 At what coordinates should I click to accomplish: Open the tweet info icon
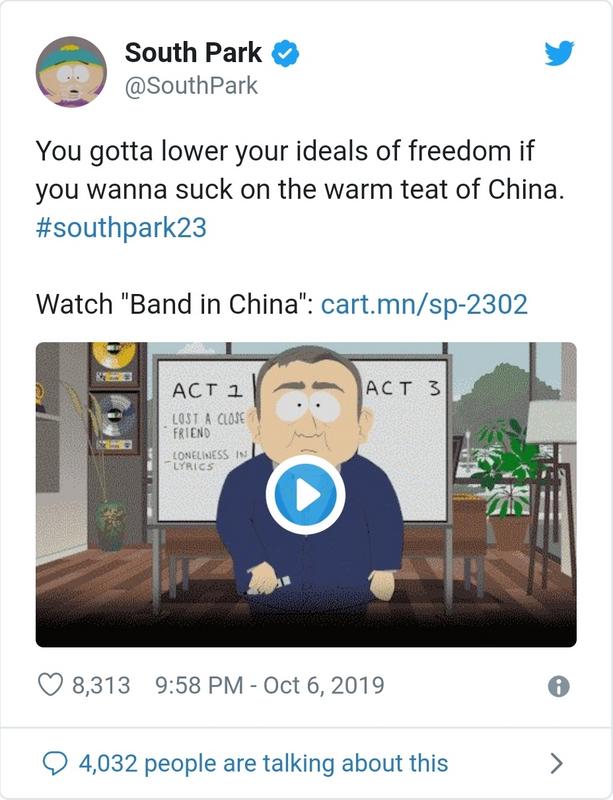click(558, 686)
